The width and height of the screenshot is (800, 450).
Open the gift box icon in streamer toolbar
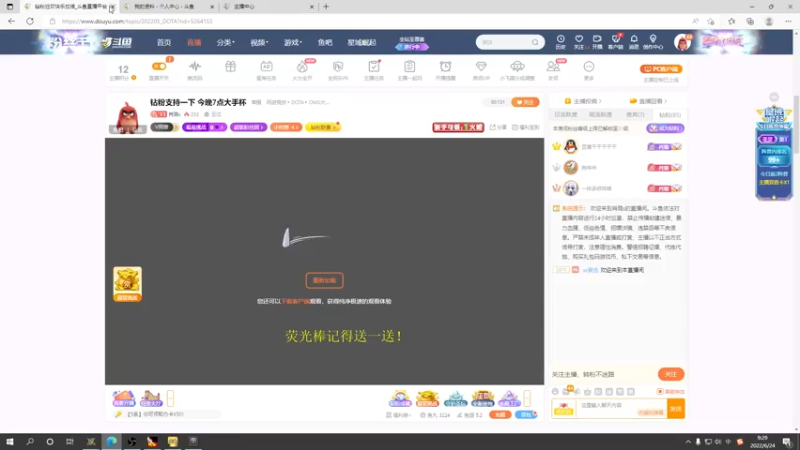pyautogui.click(x=230, y=67)
